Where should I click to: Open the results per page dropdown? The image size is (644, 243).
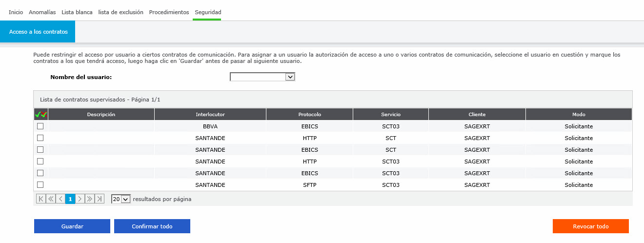(x=121, y=199)
